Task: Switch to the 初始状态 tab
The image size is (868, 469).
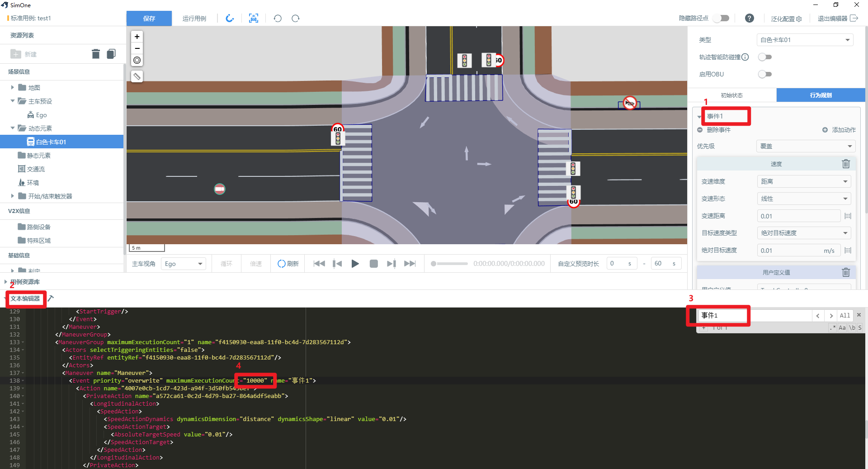Action: [x=731, y=95]
